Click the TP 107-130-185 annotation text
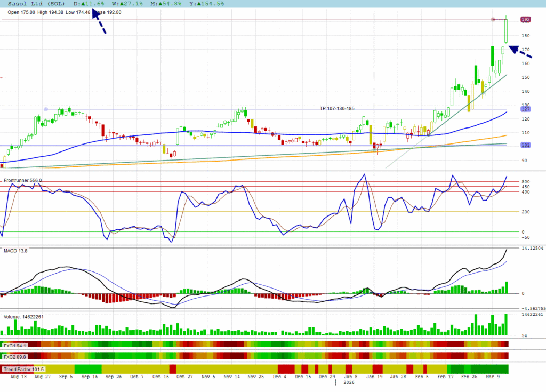 click(x=337, y=108)
